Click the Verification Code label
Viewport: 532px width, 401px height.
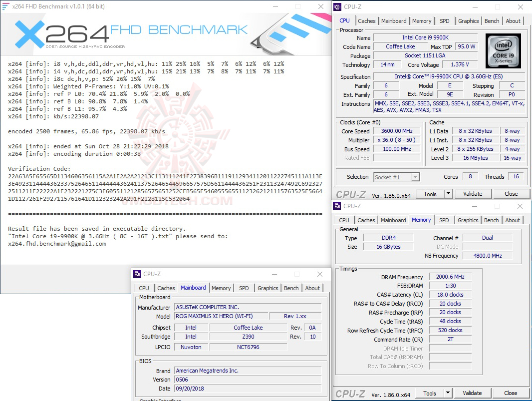point(39,169)
